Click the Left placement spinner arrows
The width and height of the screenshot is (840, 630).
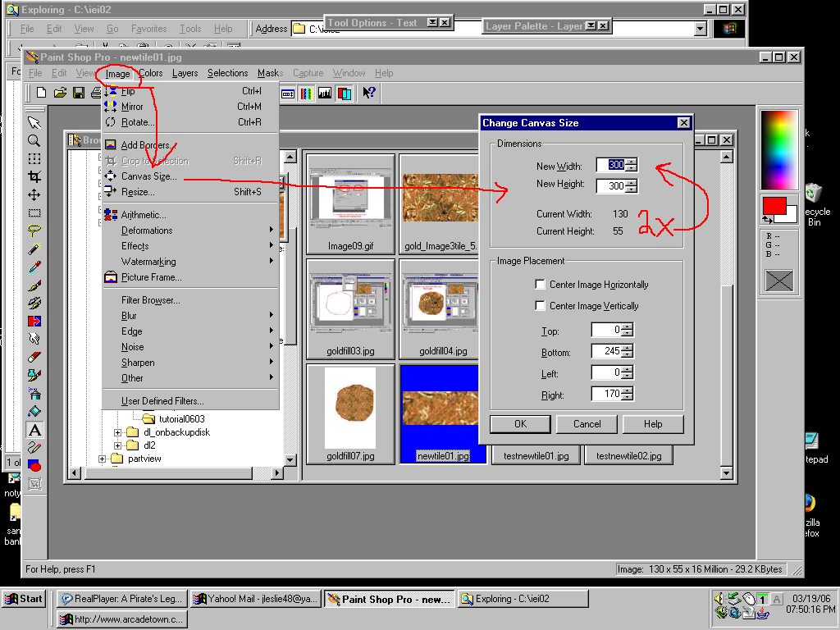(x=627, y=372)
